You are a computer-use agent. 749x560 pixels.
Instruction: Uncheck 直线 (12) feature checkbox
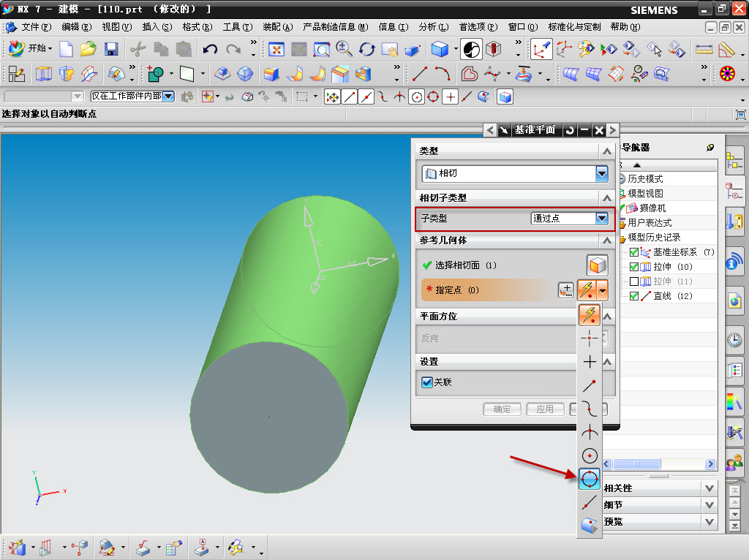pyautogui.click(x=634, y=296)
